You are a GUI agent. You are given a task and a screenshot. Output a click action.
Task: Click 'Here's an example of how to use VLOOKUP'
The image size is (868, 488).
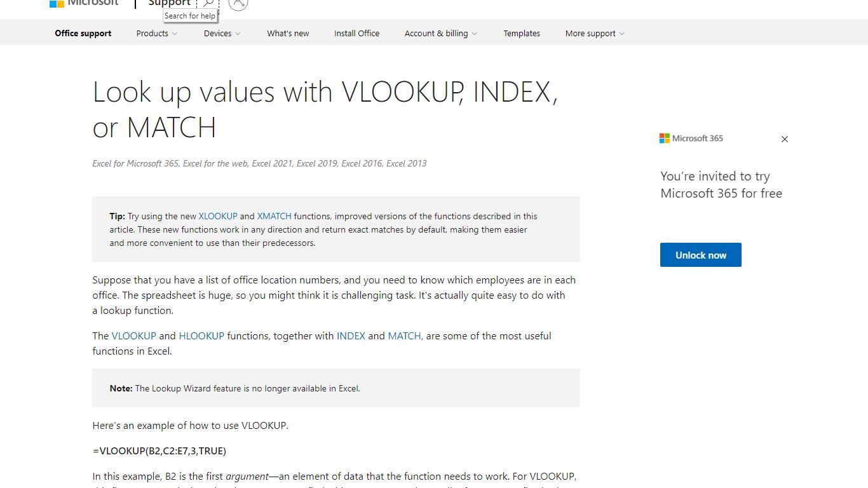tap(191, 425)
